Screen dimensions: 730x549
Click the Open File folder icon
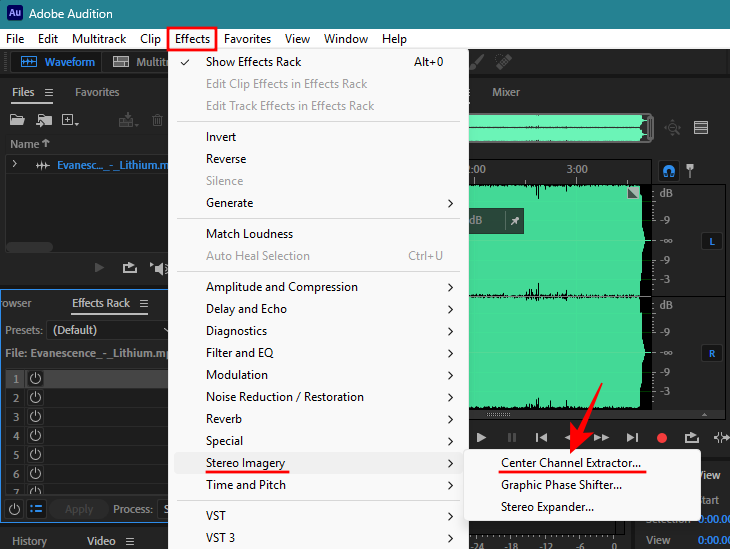17,120
